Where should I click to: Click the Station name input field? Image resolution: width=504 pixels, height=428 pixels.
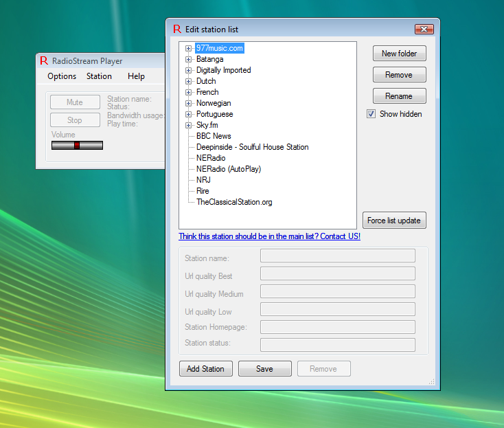coord(338,256)
